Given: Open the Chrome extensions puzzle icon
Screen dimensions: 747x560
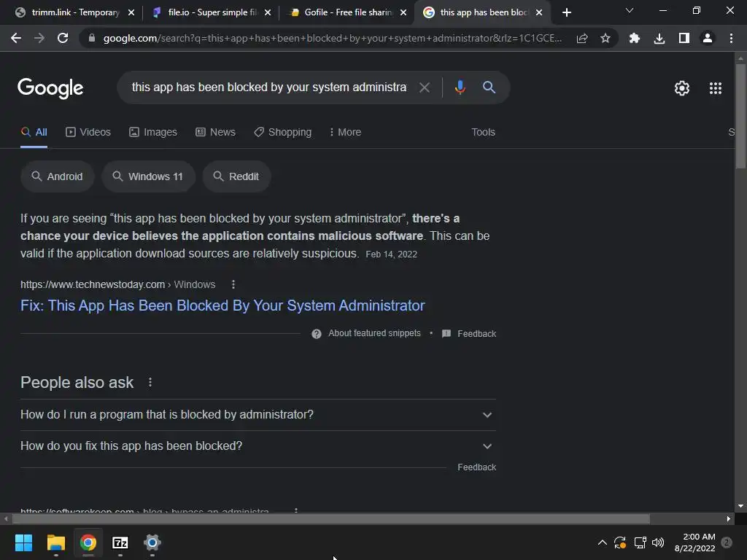Looking at the screenshot, I should pyautogui.click(x=635, y=38).
